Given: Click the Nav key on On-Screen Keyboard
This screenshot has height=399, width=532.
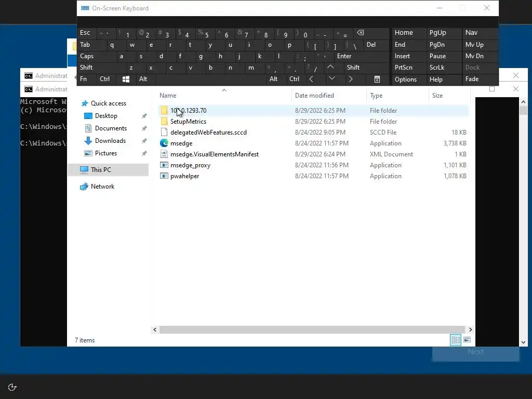Looking at the screenshot, I should tap(480, 33).
